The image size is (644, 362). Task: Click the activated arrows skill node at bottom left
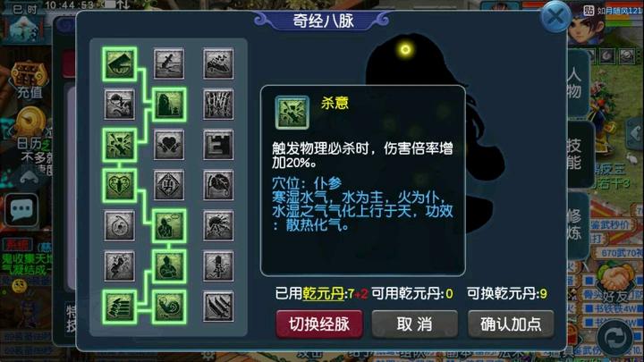pyautogui.click(x=120, y=307)
